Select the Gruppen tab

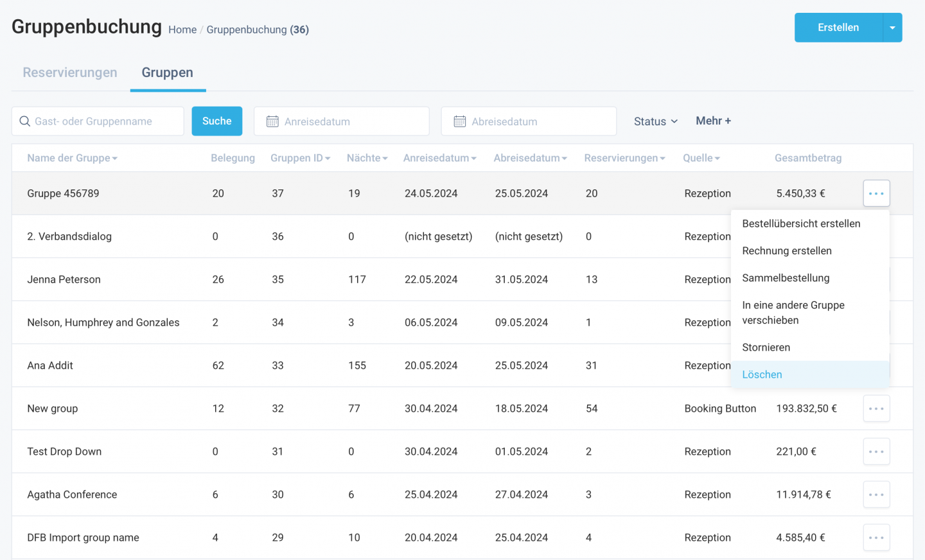pos(168,73)
